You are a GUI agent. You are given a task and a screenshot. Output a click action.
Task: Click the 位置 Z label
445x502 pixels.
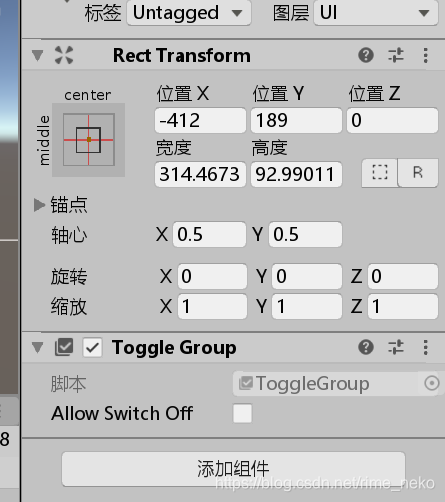(374, 93)
